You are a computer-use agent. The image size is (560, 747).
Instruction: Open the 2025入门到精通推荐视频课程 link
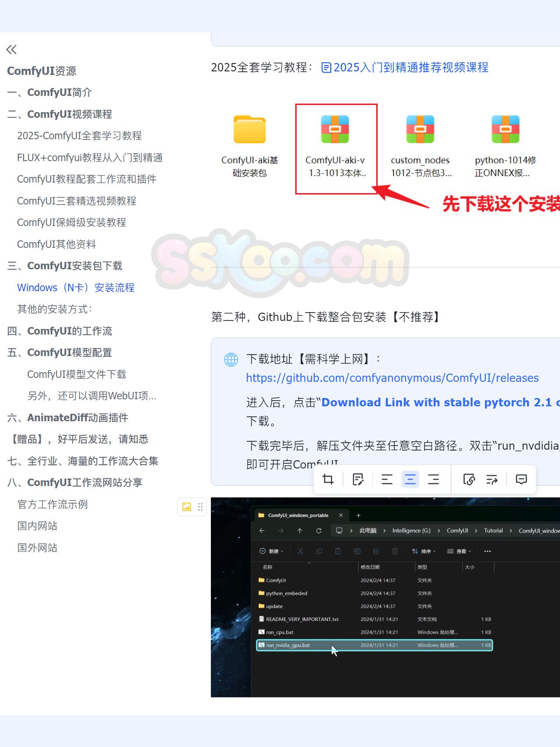click(x=411, y=67)
